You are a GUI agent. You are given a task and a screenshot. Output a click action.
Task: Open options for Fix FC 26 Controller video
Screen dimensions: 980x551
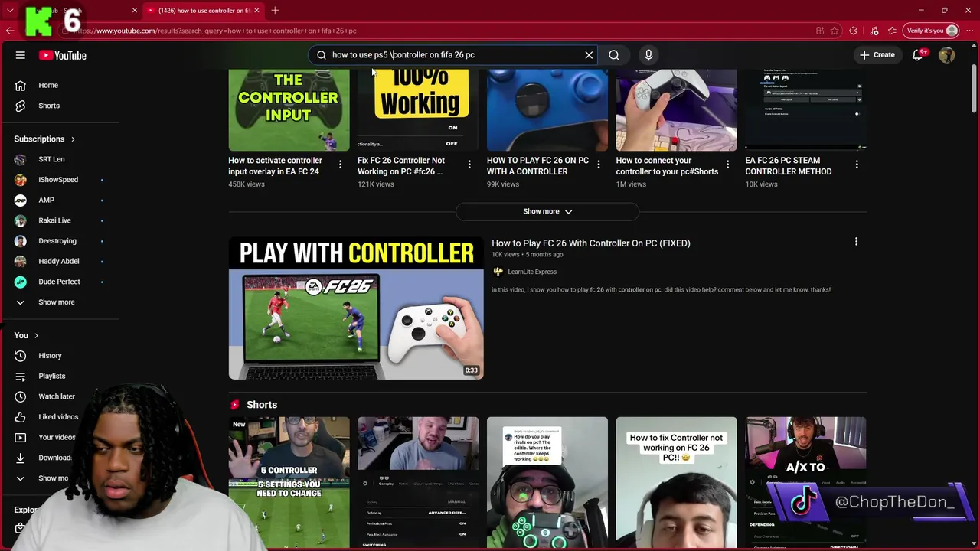pos(469,164)
